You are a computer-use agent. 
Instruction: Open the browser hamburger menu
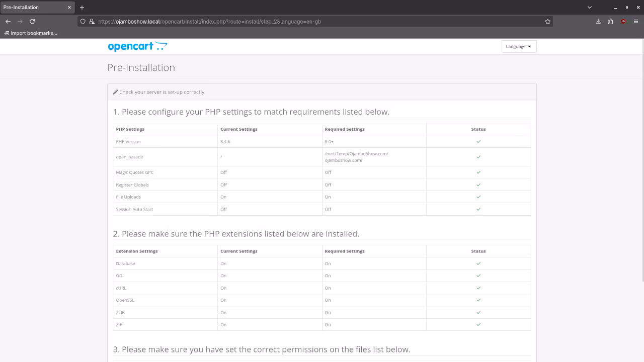click(636, 22)
